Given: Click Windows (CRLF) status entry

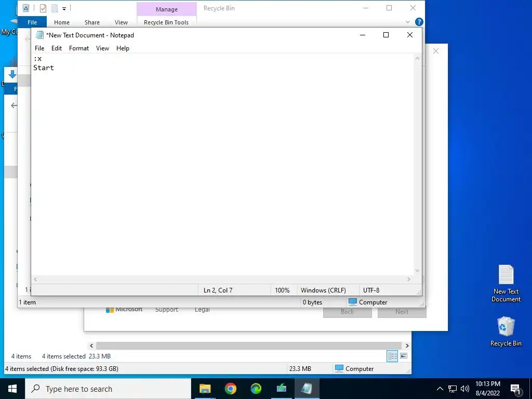Looking at the screenshot, I should tap(323, 290).
